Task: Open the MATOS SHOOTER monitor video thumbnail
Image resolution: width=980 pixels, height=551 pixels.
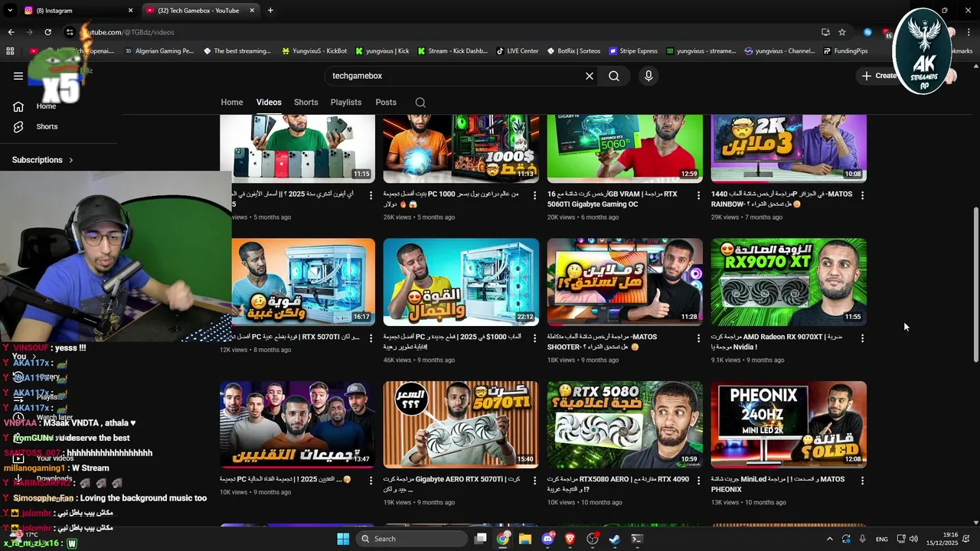Action: [625, 282]
